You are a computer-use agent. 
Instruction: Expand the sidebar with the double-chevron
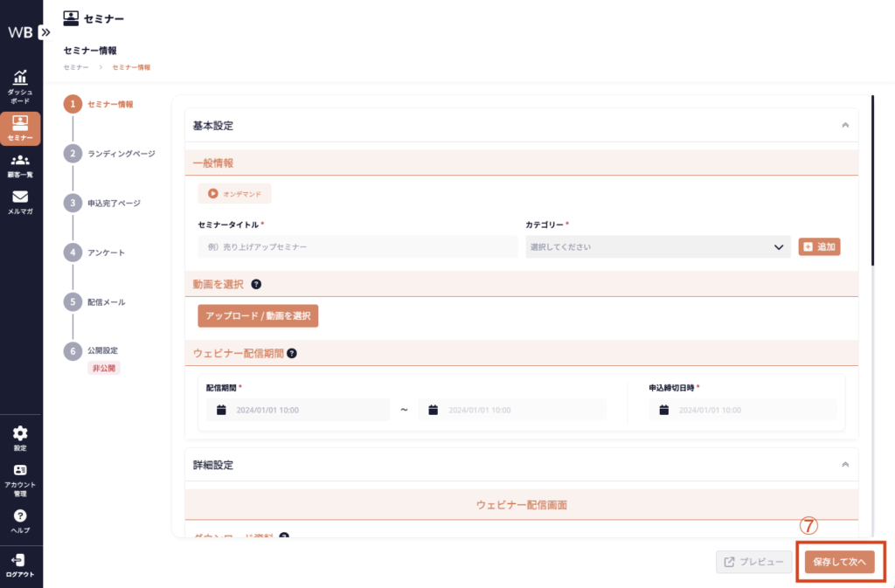[45, 32]
